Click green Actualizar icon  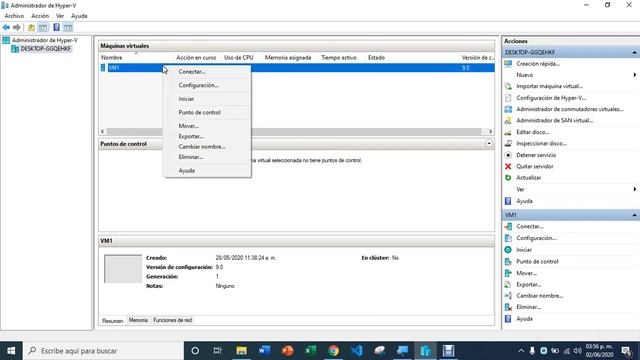click(508, 178)
